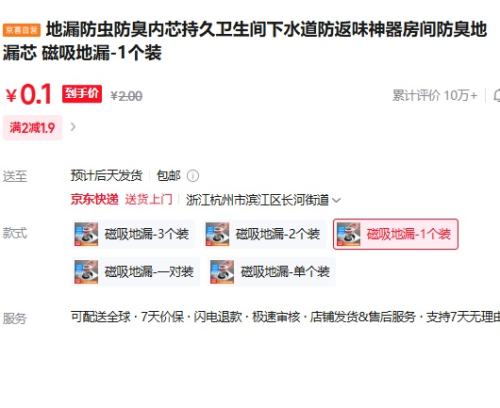
Task: Click the 京东快递 delivery link
Action: coord(94,200)
